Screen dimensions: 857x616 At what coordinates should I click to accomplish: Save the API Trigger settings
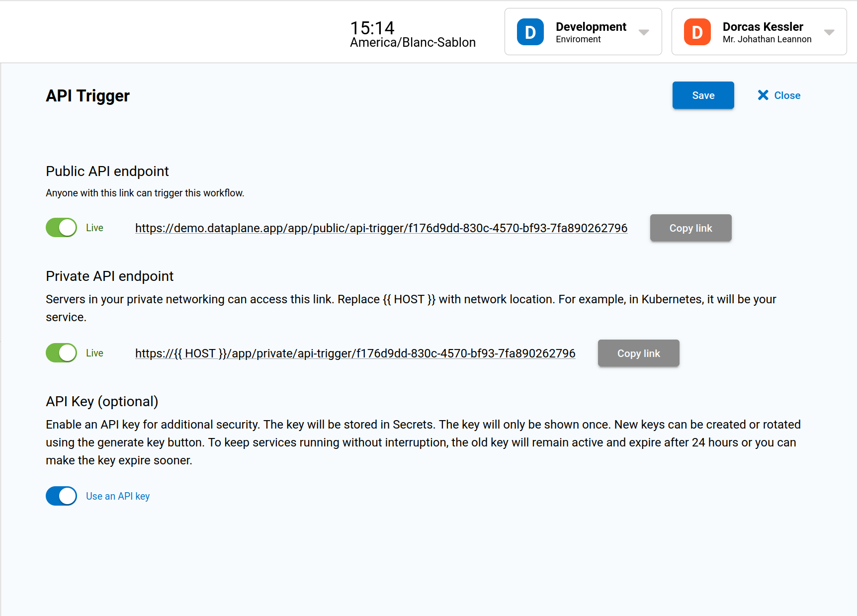703,95
